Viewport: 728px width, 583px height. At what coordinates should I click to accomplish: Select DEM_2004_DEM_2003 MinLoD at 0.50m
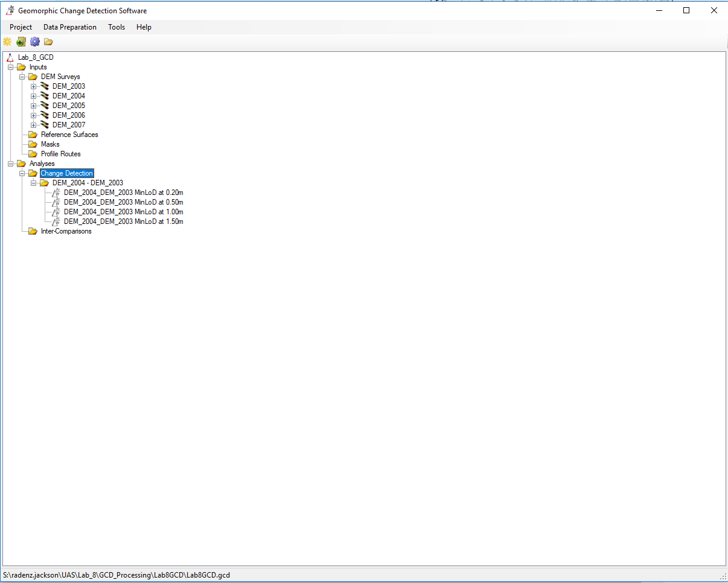[124, 202]
